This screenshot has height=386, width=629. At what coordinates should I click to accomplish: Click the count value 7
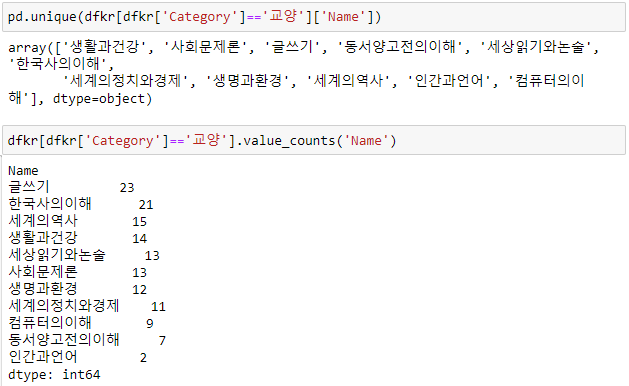tap(162, 341)
